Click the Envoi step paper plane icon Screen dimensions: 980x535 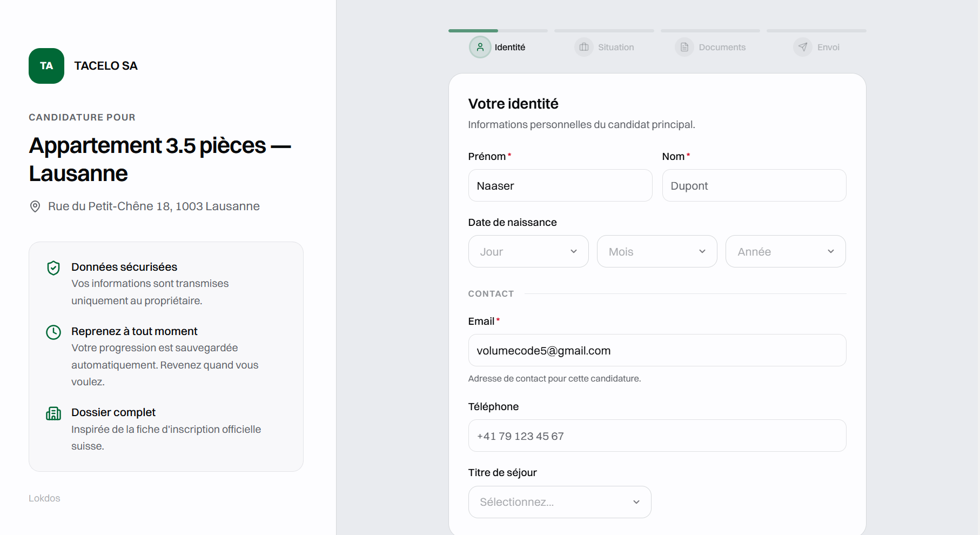click(803, 47)
